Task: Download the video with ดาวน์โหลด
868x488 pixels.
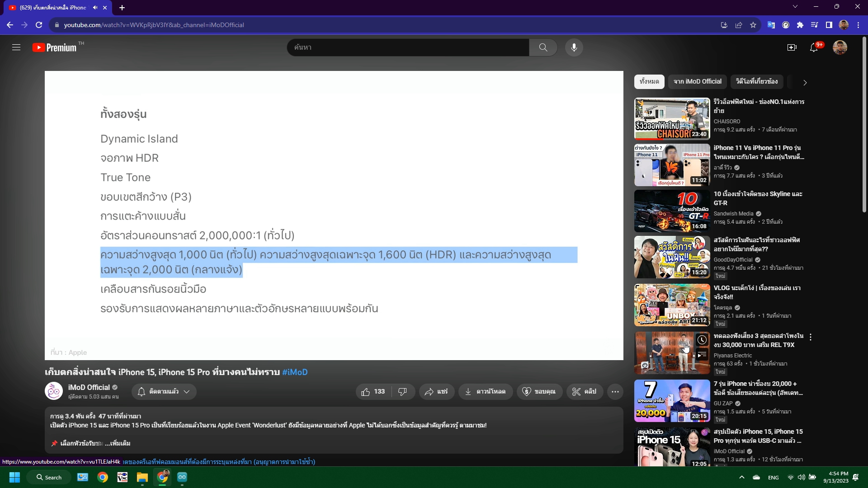Action: tap(486, 392)
